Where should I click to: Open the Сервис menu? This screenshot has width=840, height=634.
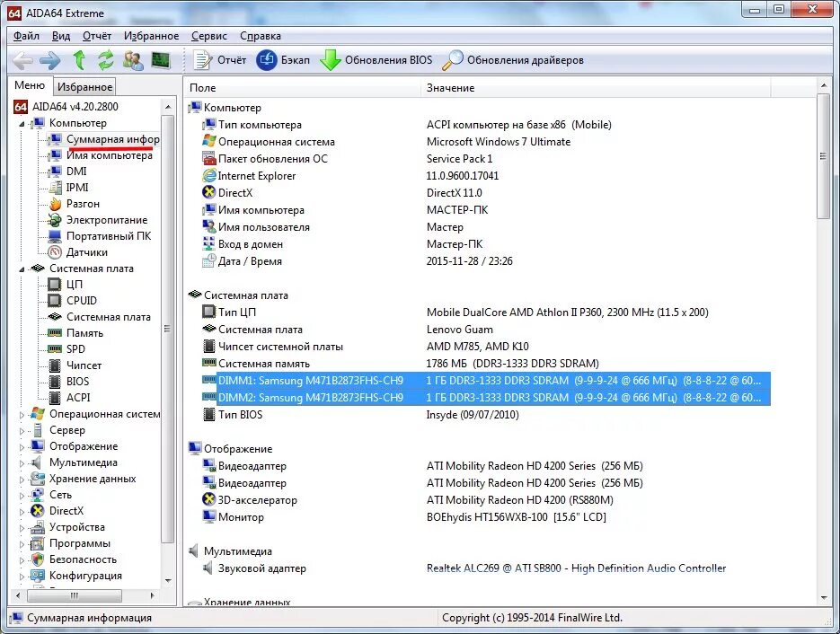(209, 36)
